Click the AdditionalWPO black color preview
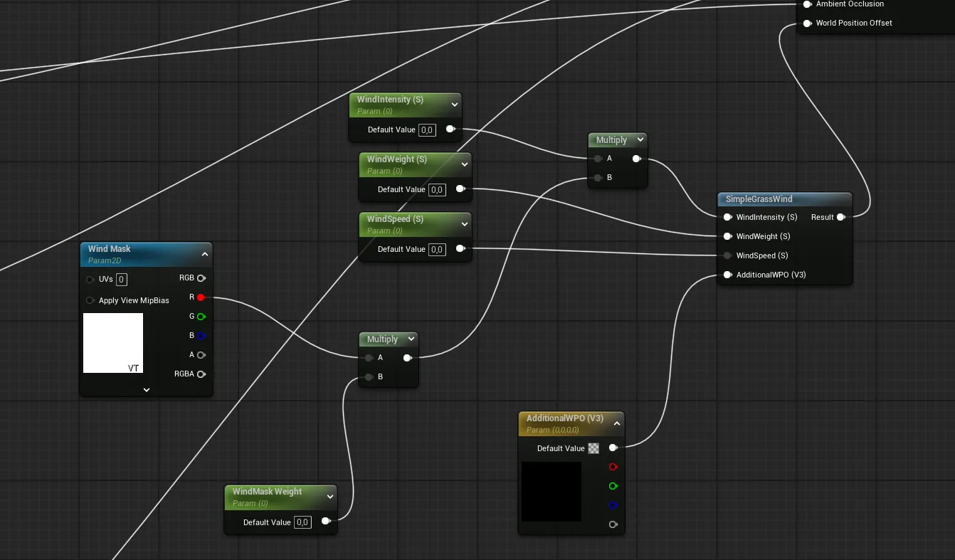Viewport: 955px width, 560px height. (552, 492)
